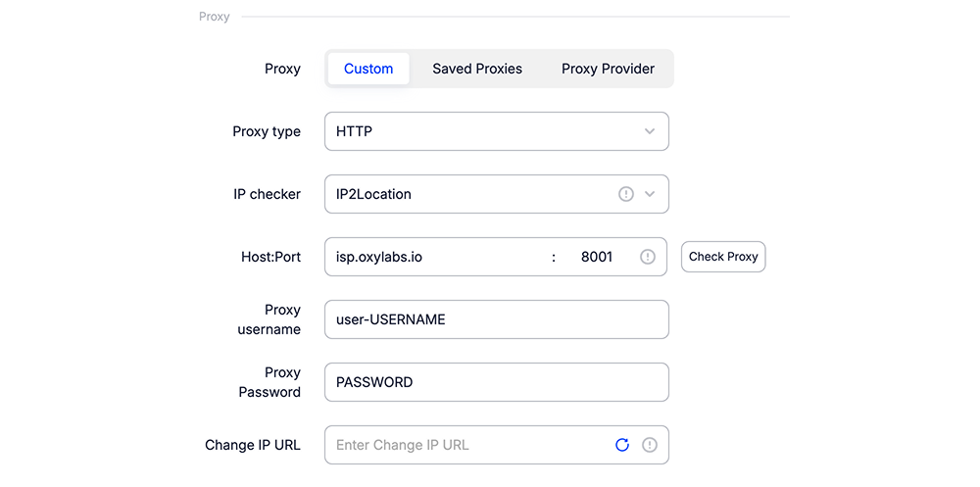Click the blue refresh icon in Change IP URL
The height and width of the screenshot is (487, 980).
point(622,445)
